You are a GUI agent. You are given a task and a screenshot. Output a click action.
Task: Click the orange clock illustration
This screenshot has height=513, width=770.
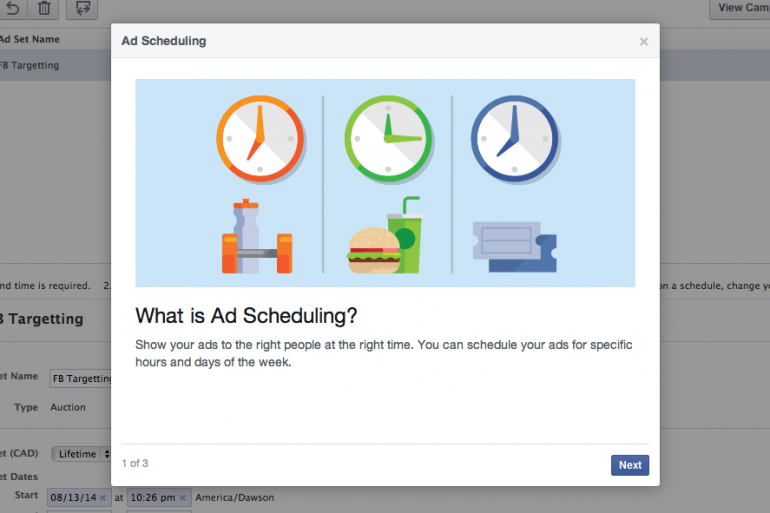[x=259, y=138]
